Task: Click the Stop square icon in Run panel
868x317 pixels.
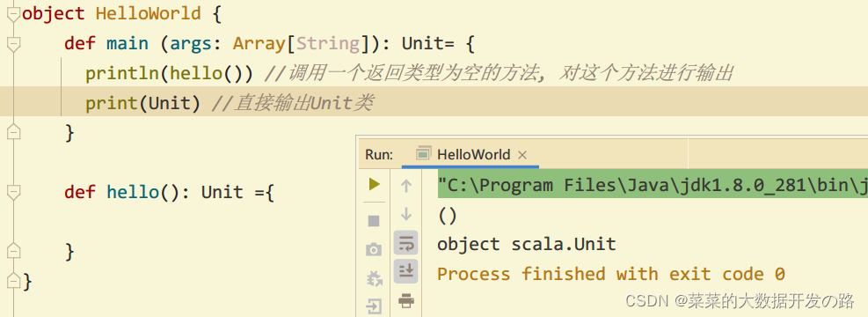Action: coord(375,221)
